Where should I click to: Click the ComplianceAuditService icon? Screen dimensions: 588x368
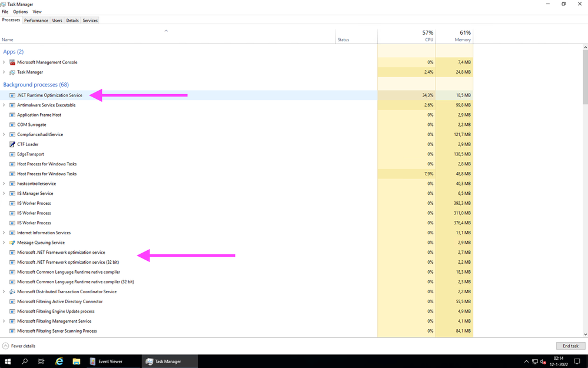(x=12, y=134)
